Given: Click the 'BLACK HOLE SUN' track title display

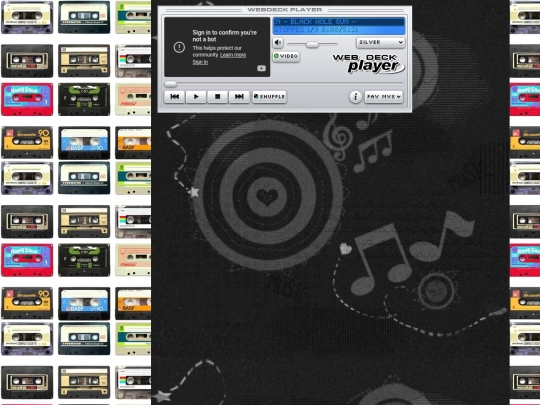Looking at the screenshot, I should coord(339,22).
